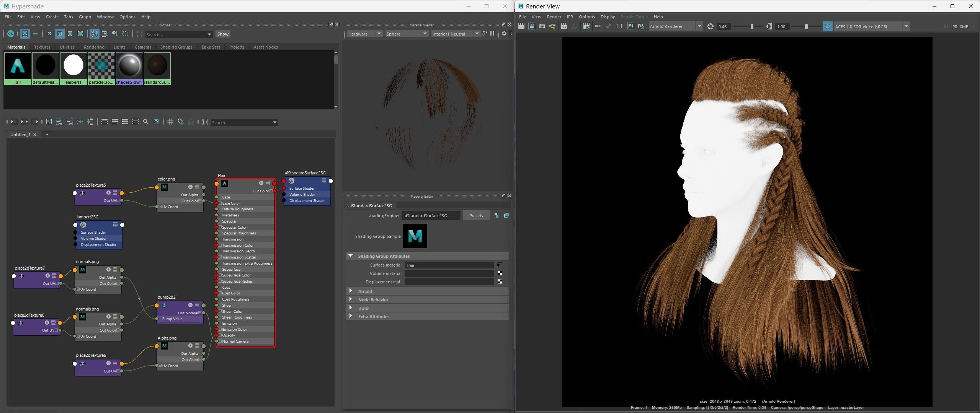
Task: Add selected nodes to graph
Action: 59,122
